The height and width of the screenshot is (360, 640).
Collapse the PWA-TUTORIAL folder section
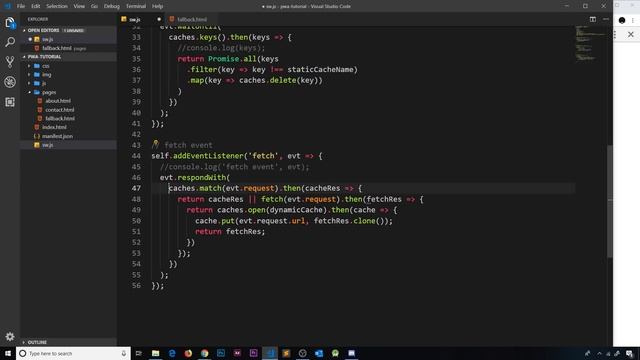tap(24, 57)
